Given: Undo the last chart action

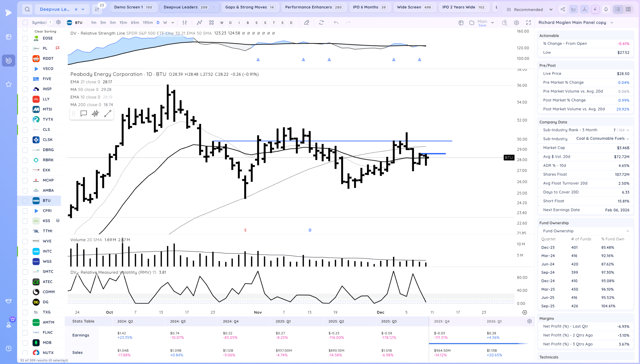Looking at the screenshot, I should (336, 23).
